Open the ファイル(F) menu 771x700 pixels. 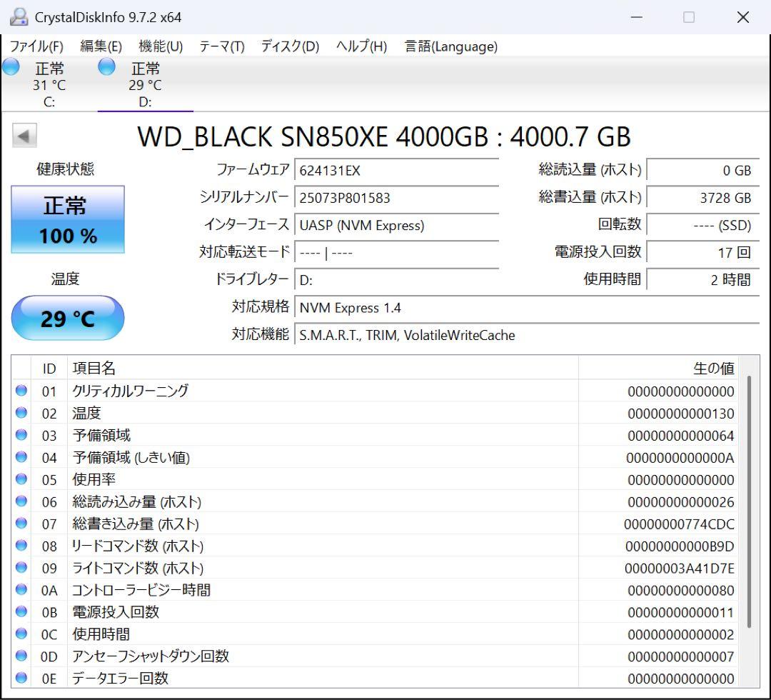coord(37,46)
